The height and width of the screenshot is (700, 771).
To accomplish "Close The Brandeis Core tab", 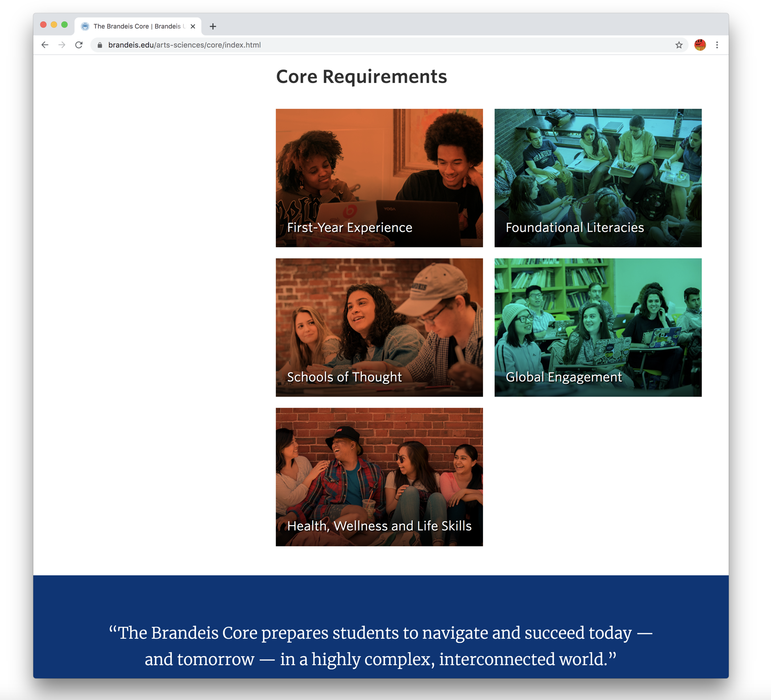I will point(193,27).
